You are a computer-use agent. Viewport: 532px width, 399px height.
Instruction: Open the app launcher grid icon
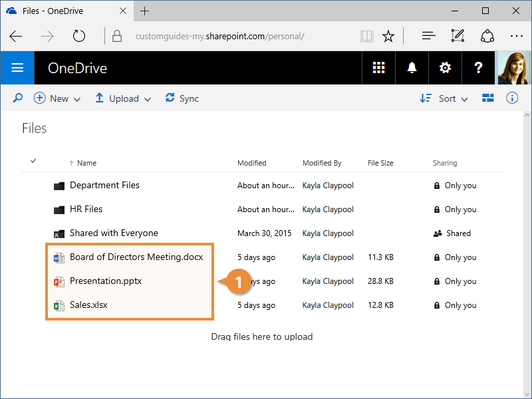pyautogui.click(x=379, y=68)
